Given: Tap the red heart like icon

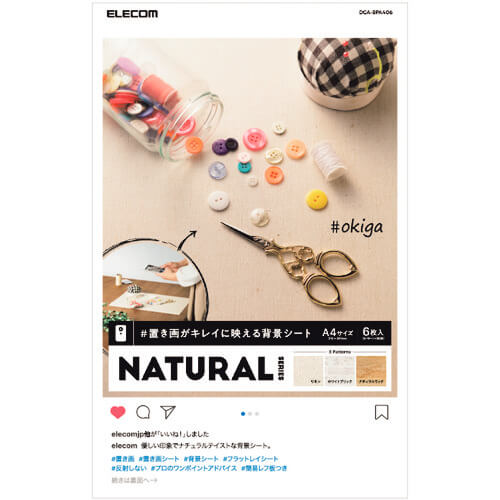Looking at the screenshot, I should [118, 412].
